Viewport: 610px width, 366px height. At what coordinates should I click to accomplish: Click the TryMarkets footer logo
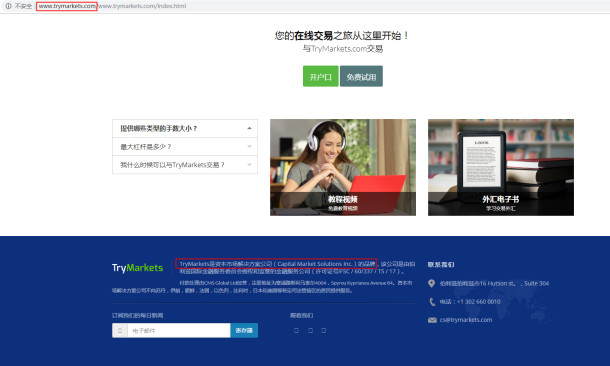[137, 268]
